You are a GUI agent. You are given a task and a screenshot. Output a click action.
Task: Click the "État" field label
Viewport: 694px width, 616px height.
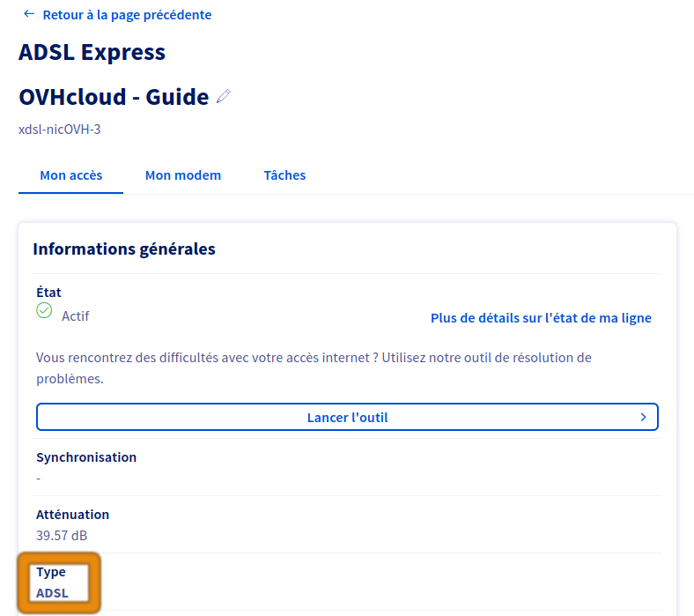[48, 293]
